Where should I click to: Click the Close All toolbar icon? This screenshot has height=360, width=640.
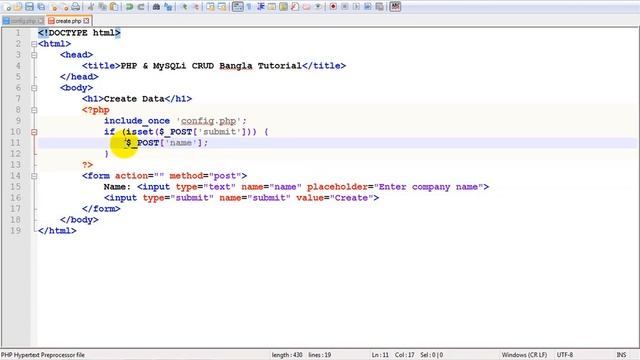click(65, 7)
